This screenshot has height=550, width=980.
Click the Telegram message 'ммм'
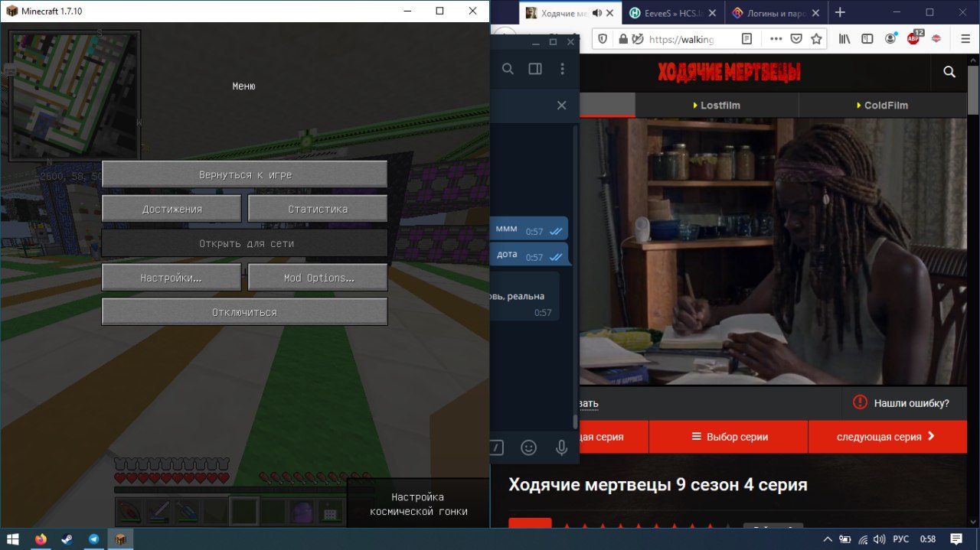529,229
